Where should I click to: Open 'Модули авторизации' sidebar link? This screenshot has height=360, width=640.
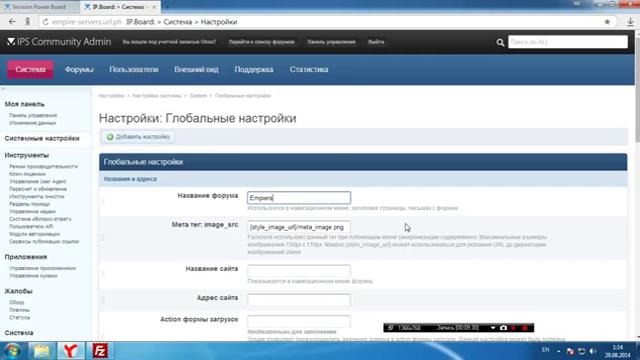[34, 234]
